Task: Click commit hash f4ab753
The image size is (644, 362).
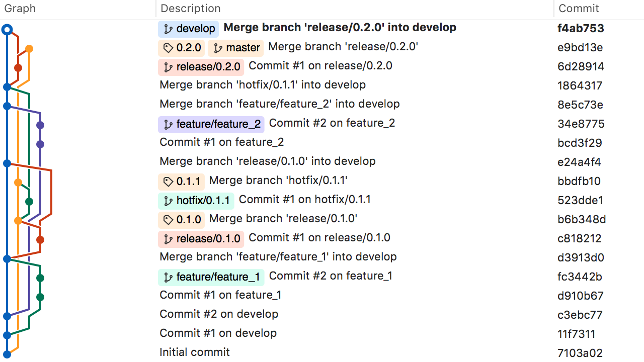Action: tap(581, 28)
